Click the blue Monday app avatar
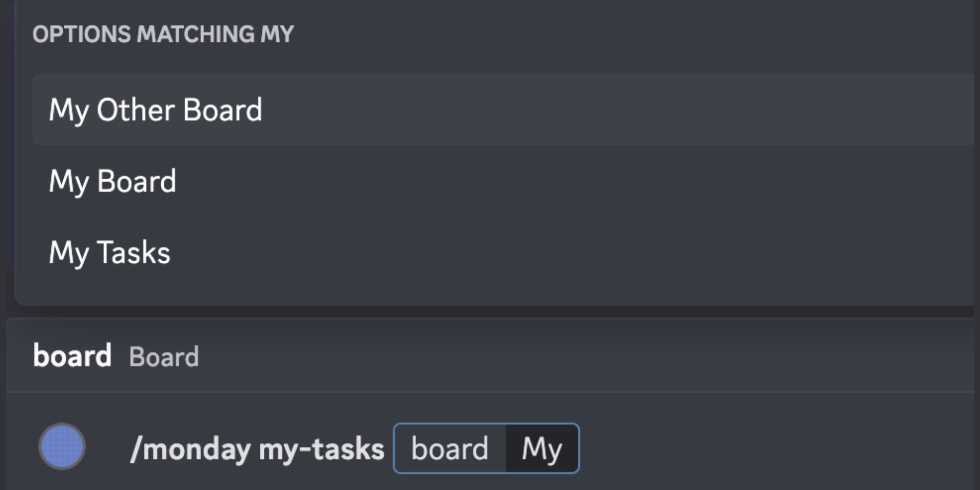Image resolution: width=980 pixels, height=490 pixels. (x=62, y=447)
